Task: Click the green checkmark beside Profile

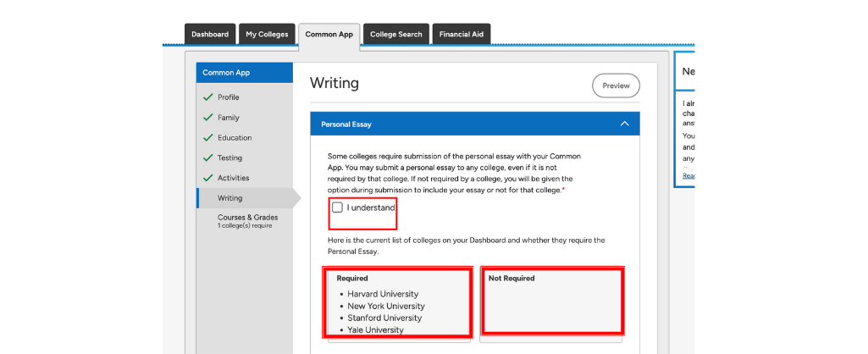Action: (x=207, y=97)
